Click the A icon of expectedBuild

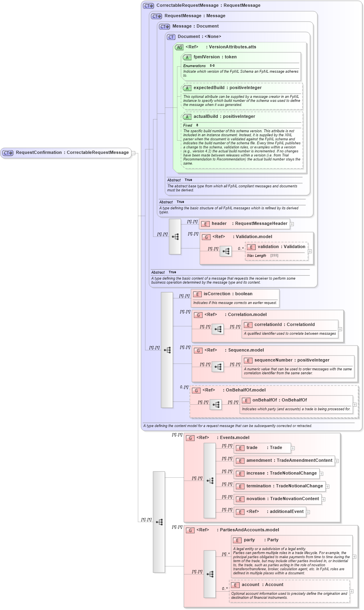point(187,88)
